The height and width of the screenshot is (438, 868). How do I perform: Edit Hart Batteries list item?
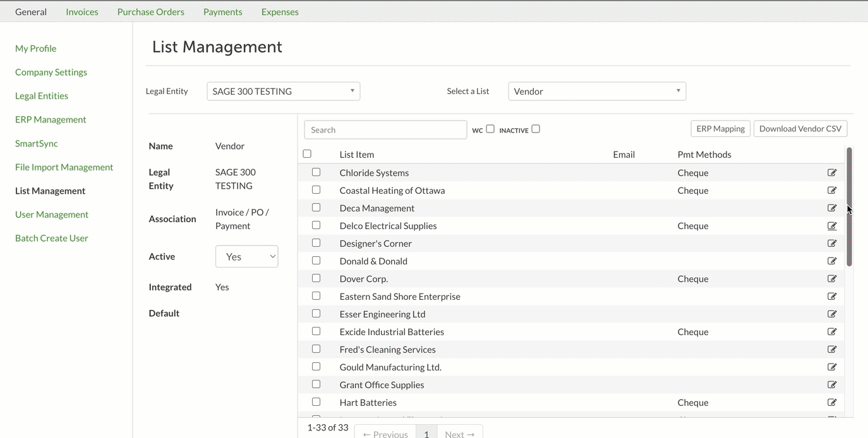click(832, 402)
